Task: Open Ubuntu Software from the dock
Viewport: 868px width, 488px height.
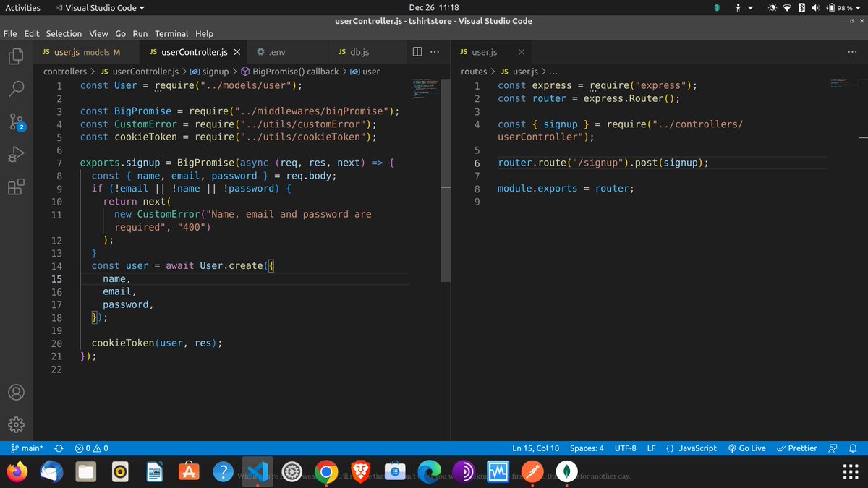Action: pyautogui.click(x=189, y=472)
